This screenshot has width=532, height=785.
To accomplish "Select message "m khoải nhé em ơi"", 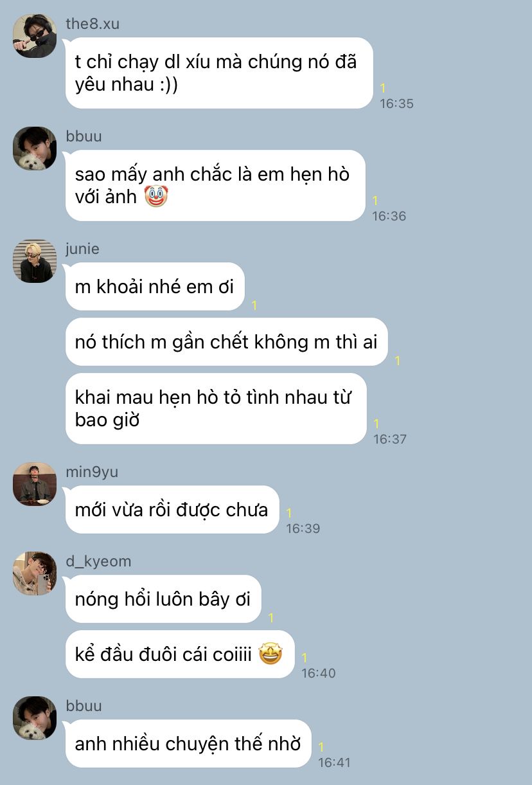I will [155, 287].
